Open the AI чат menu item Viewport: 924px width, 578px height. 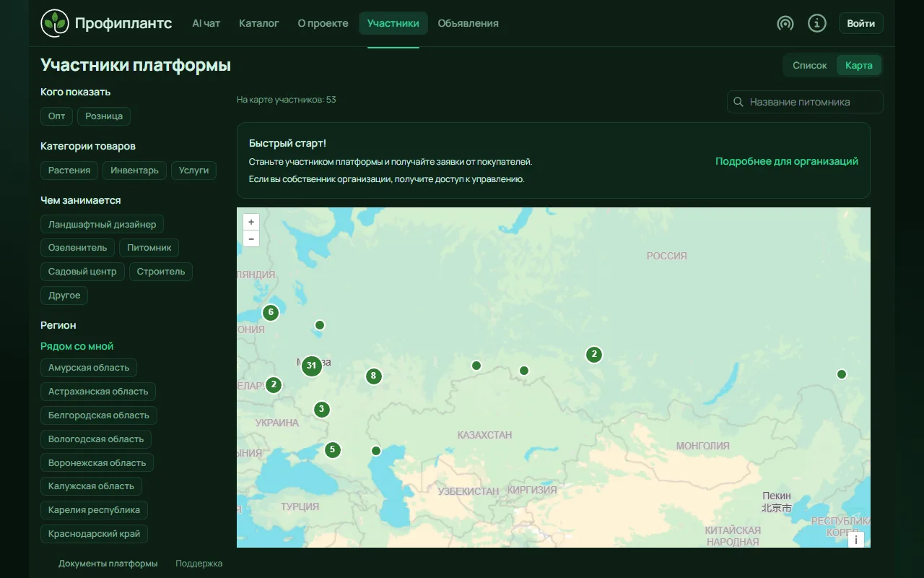pyautogui.click(x=206, y=23)
